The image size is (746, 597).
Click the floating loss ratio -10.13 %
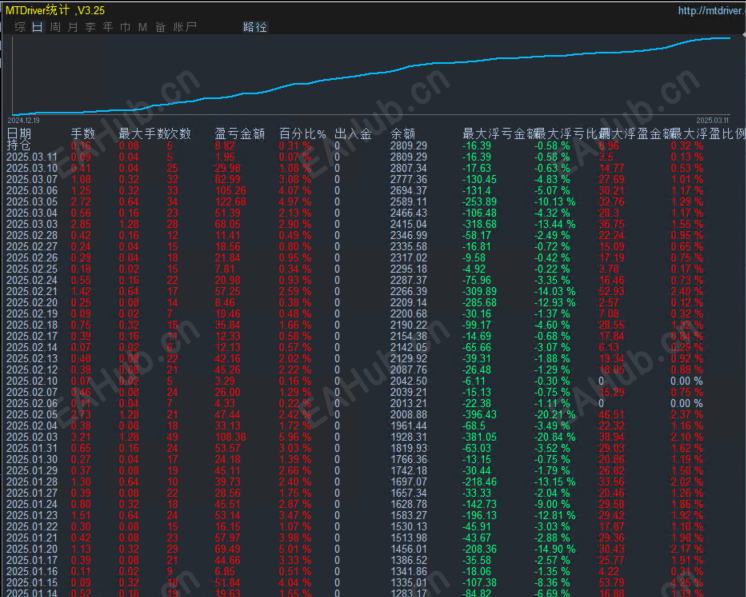555,202
